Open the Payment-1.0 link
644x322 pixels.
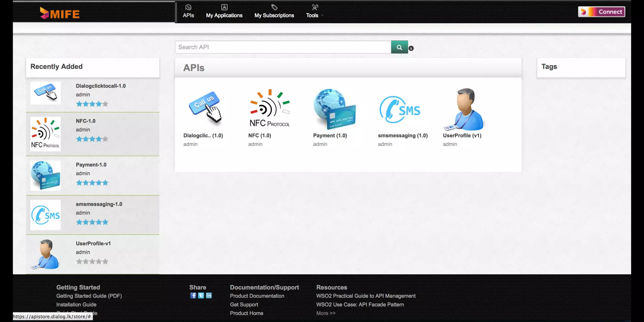tap(91, 164)
